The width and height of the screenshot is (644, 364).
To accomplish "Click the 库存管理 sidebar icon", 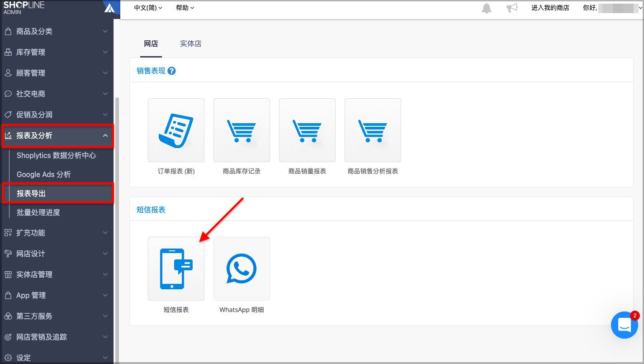I will 8,52.
